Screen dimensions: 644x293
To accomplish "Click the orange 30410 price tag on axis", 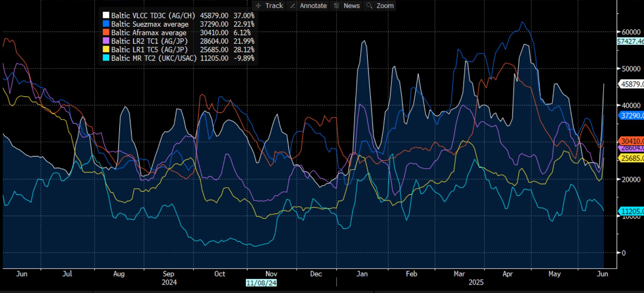I will 631,141.
